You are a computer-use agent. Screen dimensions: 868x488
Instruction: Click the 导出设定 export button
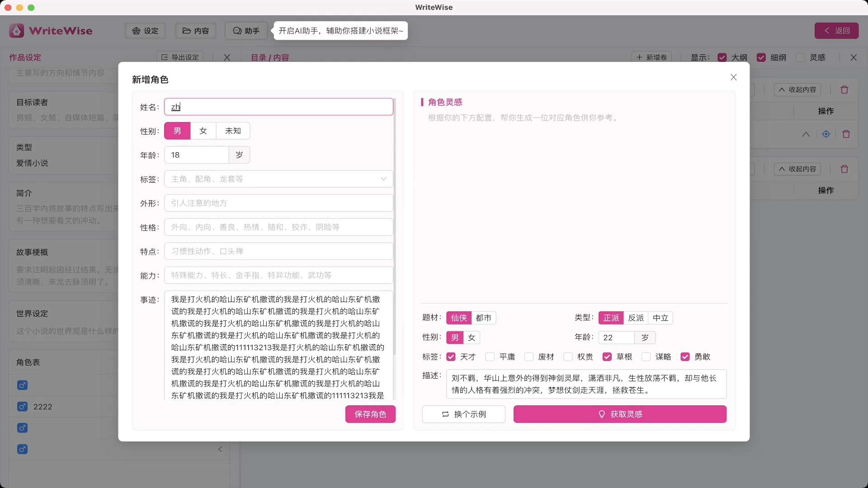click(180, 57)
